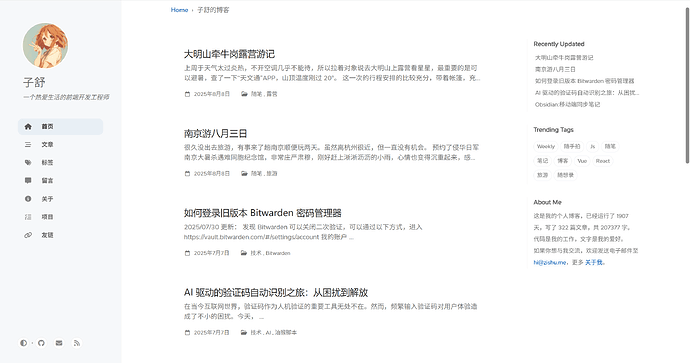The width and height of the screenshot is (690, 363).
Task: Open 大明山牵牛岗露营游记 in Recently Updated list
Action: click(564, 58)
